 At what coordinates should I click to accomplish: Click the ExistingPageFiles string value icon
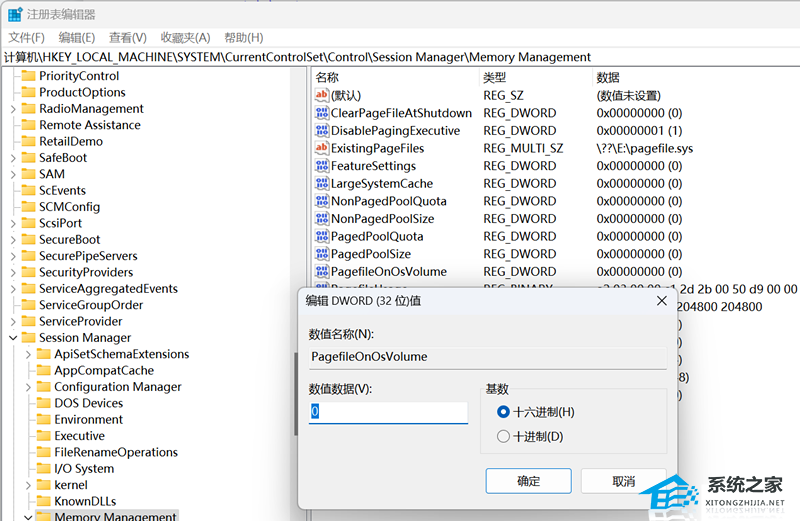click(322, 148)
